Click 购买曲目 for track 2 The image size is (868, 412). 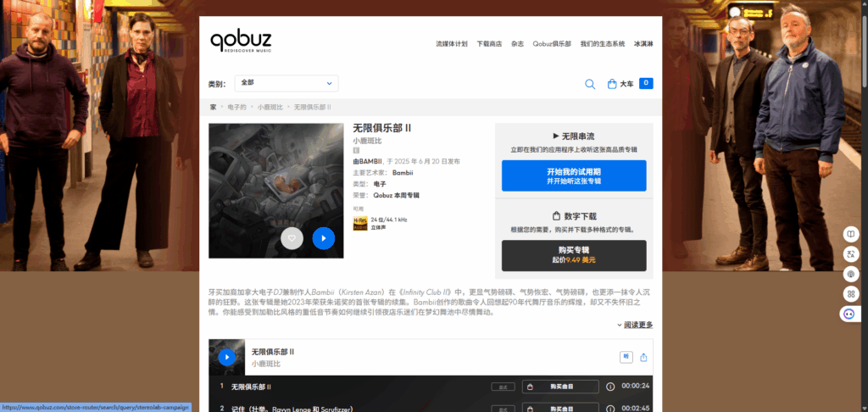click(x=560, y=409)
